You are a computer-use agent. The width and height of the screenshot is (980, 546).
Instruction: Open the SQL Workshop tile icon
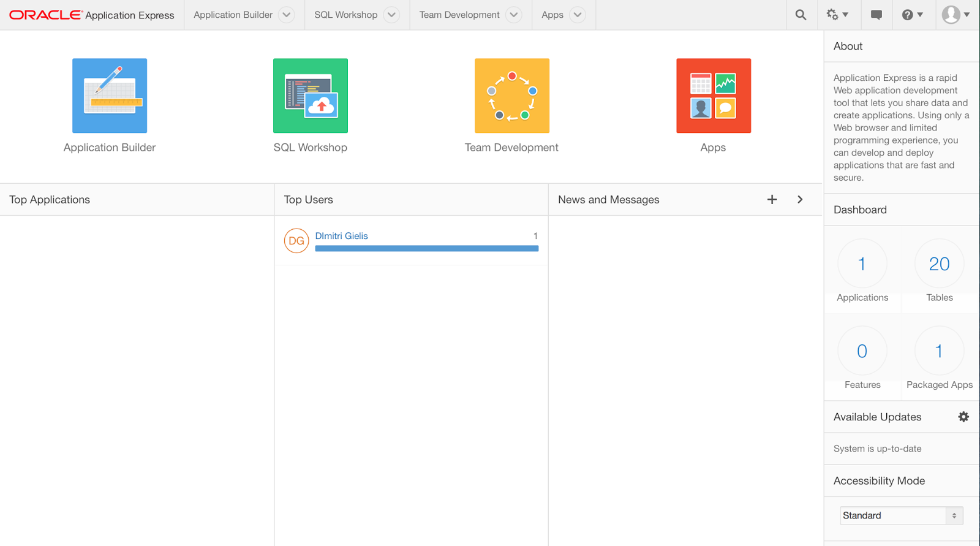(311, 96)
